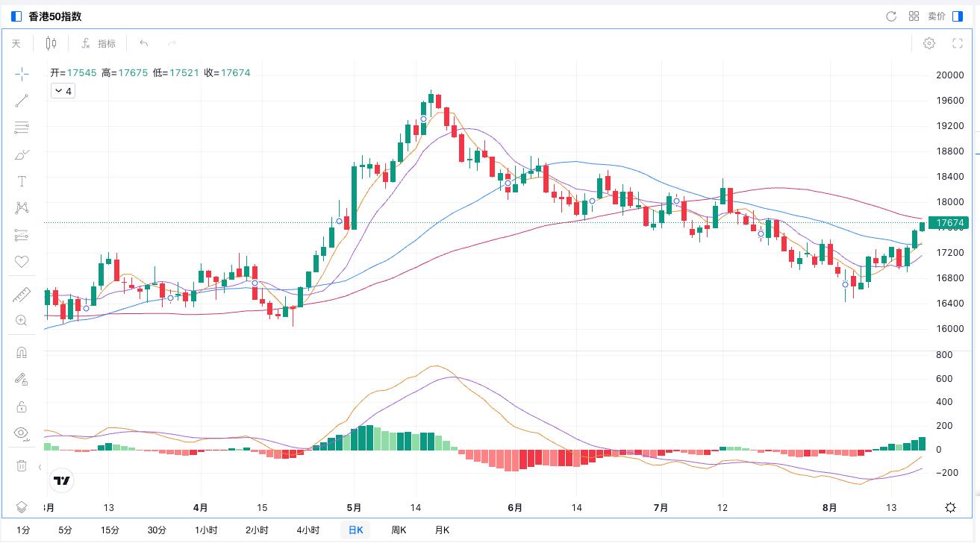Click the trash icon to remove drawings
The image size is (980, 543).
pos(22,465)
